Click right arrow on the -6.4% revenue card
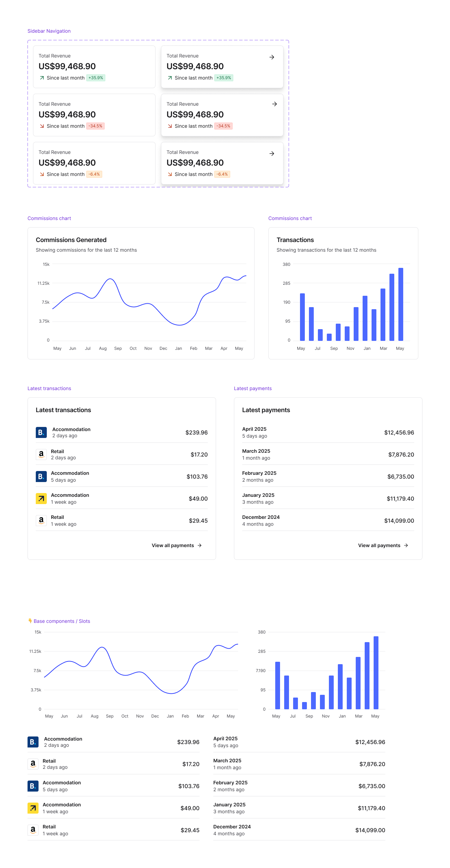 tap(271, 154)
